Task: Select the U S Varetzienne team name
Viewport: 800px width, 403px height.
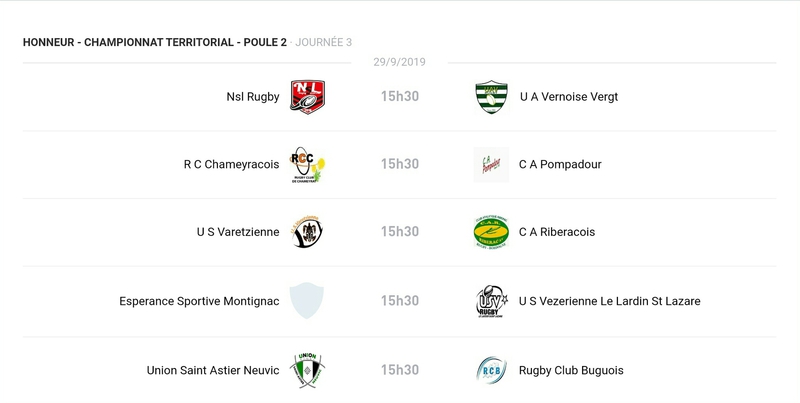Action: [x=238, y=232]
